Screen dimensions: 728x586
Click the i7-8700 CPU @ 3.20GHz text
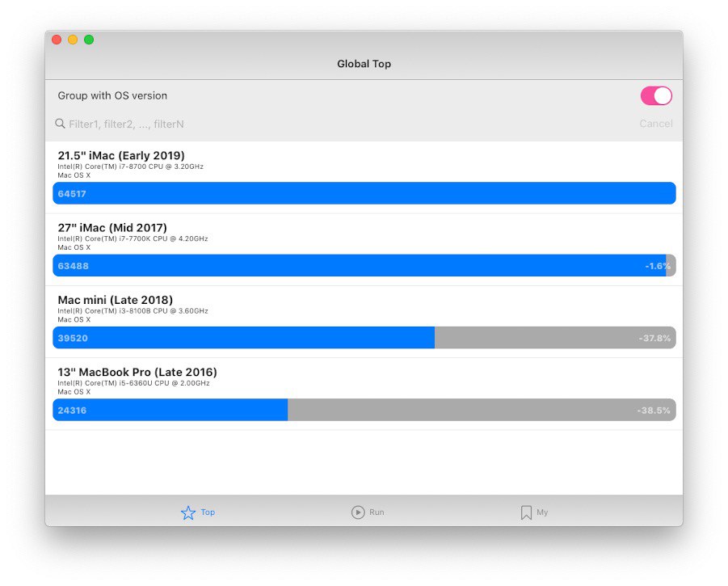pyautogui.click(x=161, y=167)
